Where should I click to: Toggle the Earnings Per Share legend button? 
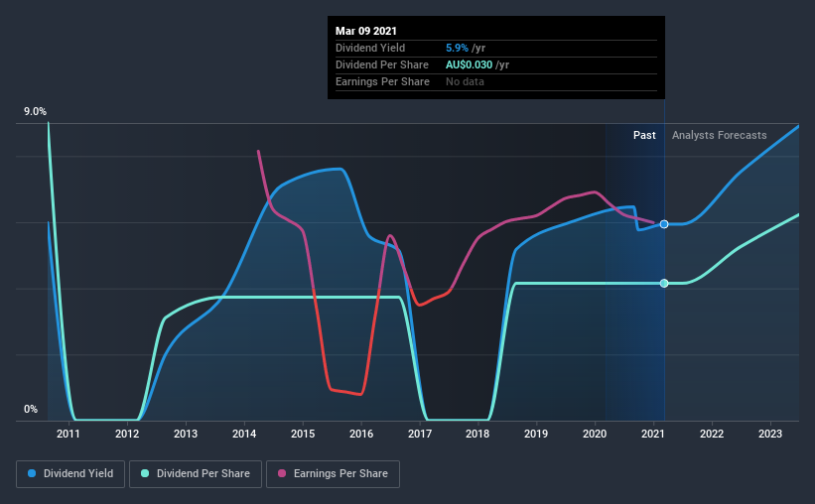click(333, 474)
